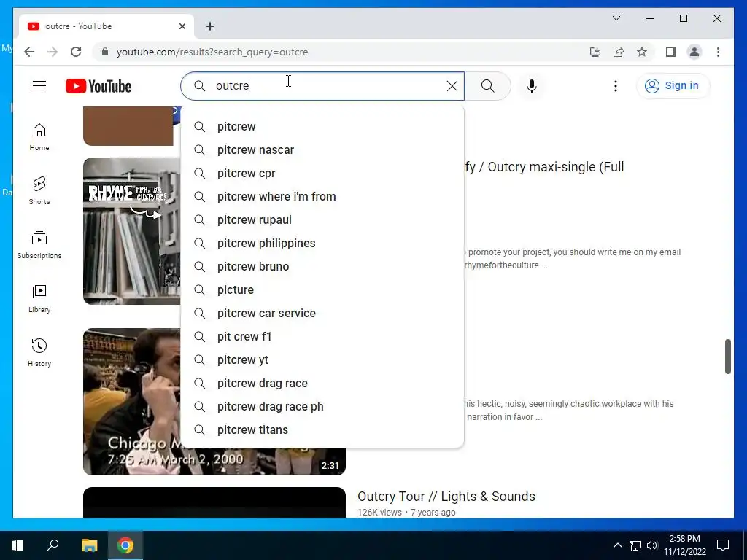Open the Windows notification center
Viewport: 747px width, 560px height.
click(723, 545)
